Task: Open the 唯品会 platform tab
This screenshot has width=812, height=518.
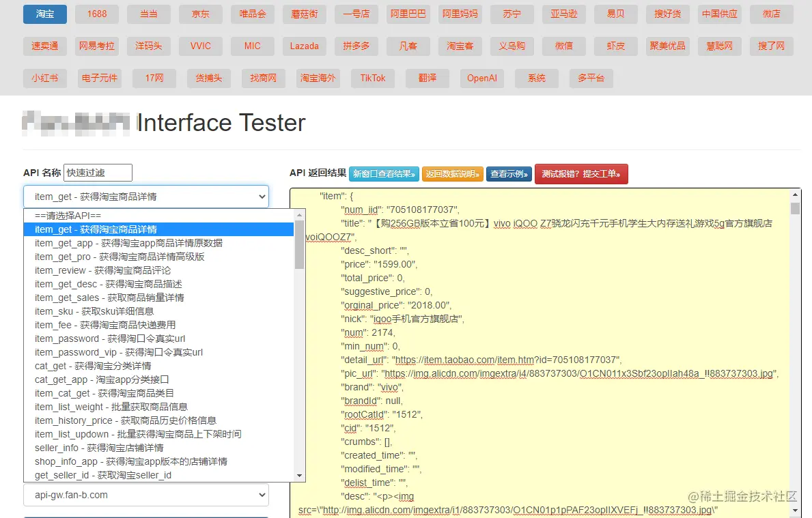Action: tap(253, 14)
